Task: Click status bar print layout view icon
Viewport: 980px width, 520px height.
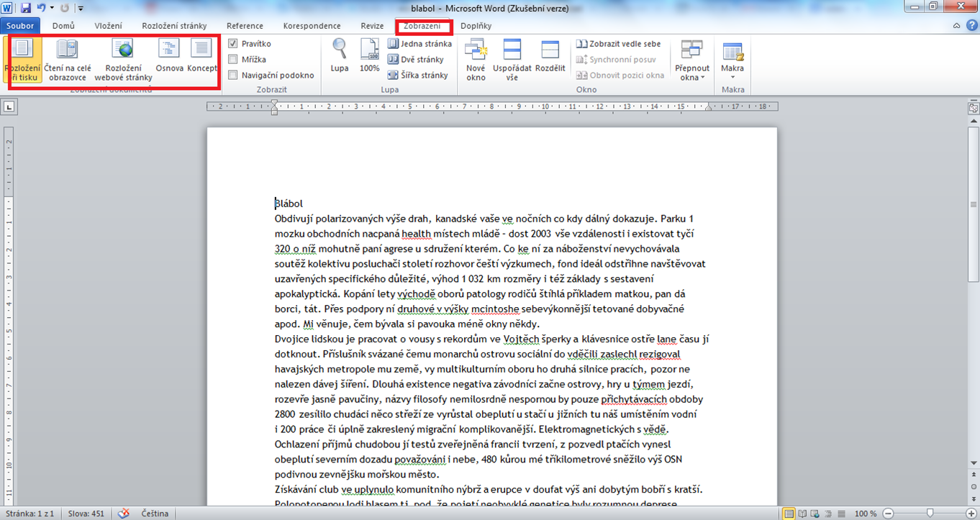Action: (790, 514)
